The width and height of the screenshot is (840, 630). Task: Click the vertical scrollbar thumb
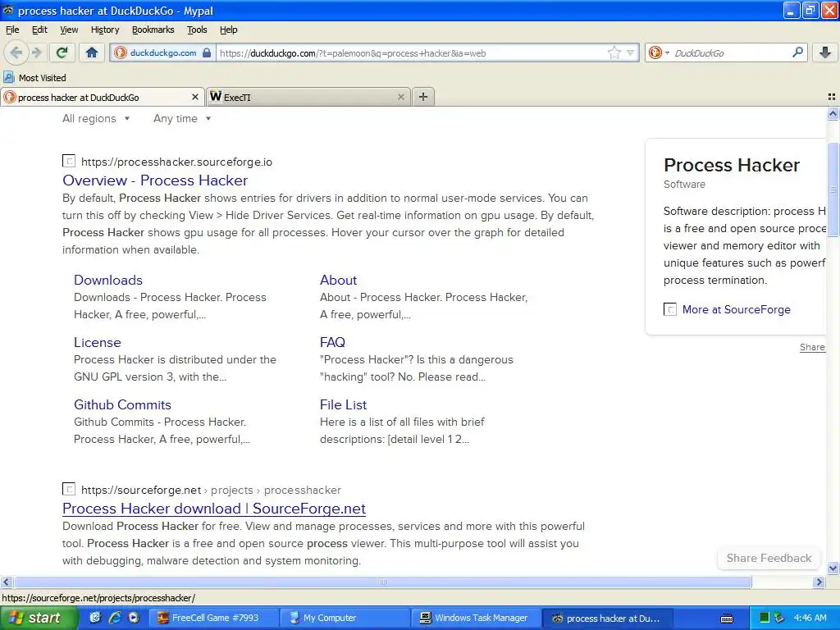[833, 189]
